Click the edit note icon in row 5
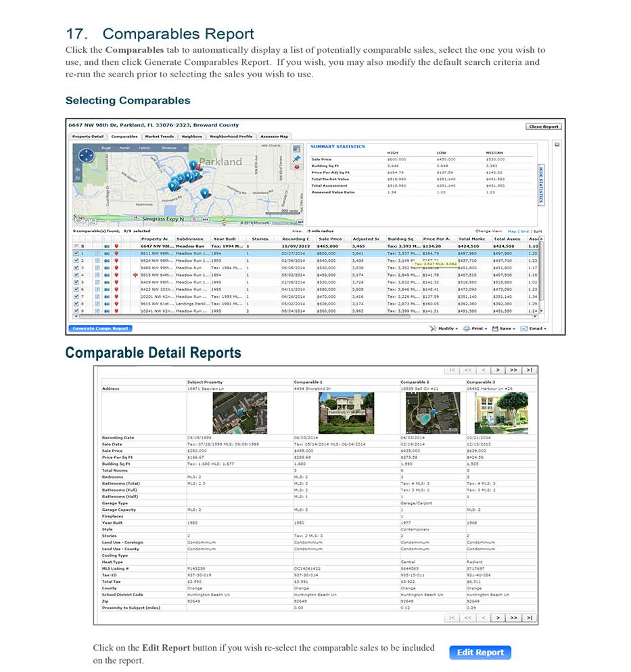Viewport: 631px width, 672px height. click(x=97, y=282)
